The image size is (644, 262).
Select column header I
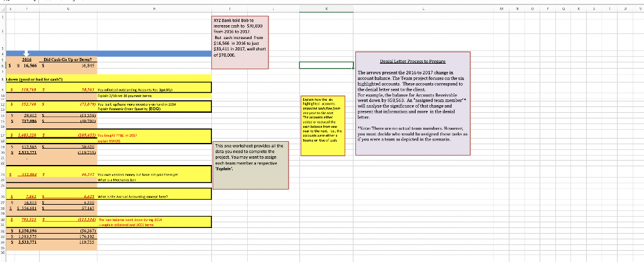pyautogui.click(x=230, y=8)
